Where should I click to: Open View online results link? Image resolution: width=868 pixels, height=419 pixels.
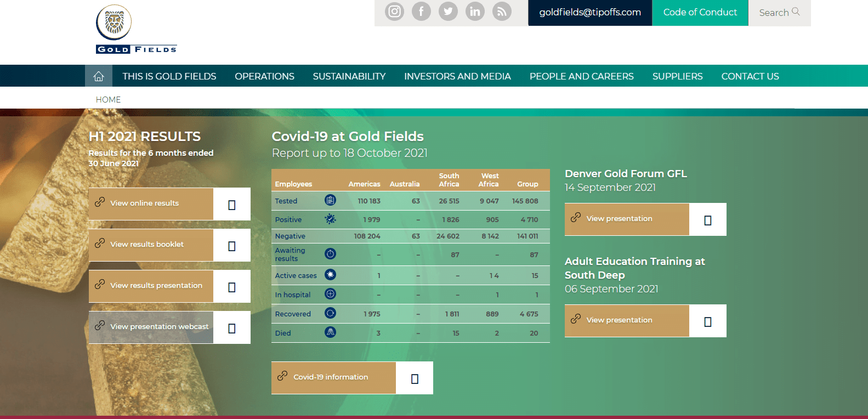coord(151,204)
